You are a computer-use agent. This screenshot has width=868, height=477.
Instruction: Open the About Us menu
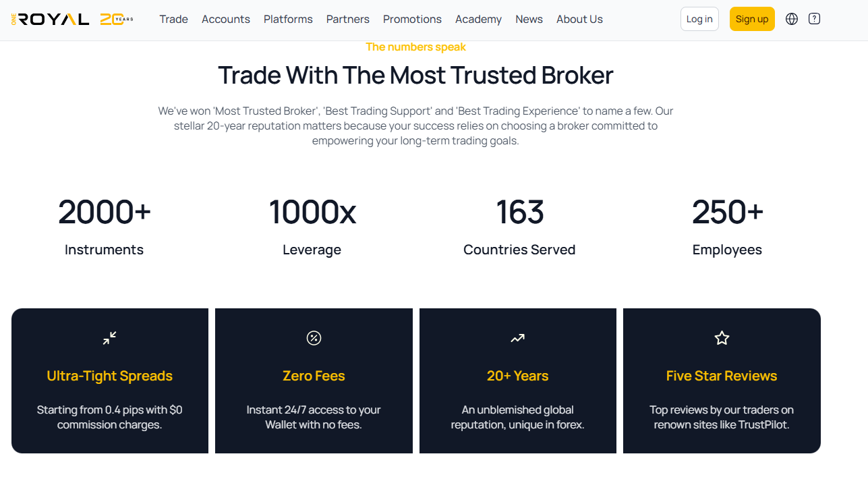click(x=579, y=19)
